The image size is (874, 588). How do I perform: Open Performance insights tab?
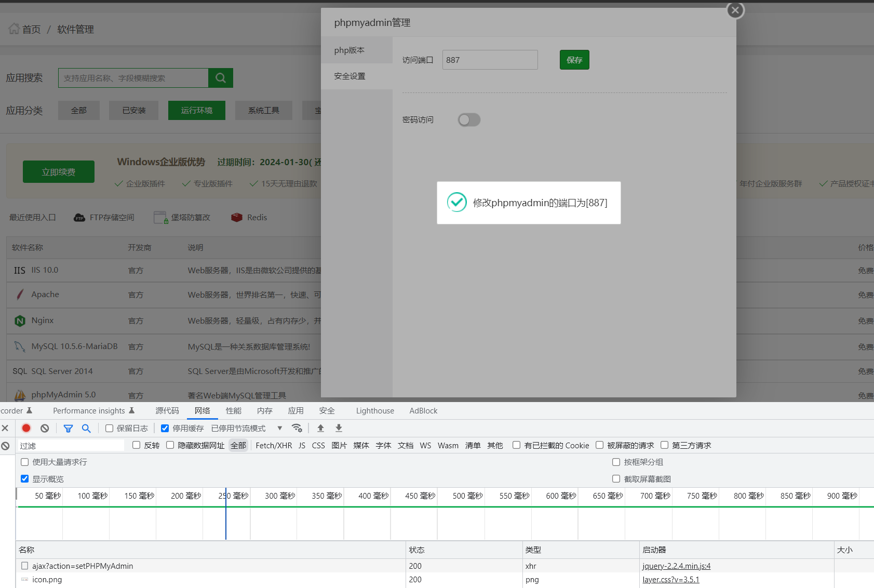(x=94, y=410)
